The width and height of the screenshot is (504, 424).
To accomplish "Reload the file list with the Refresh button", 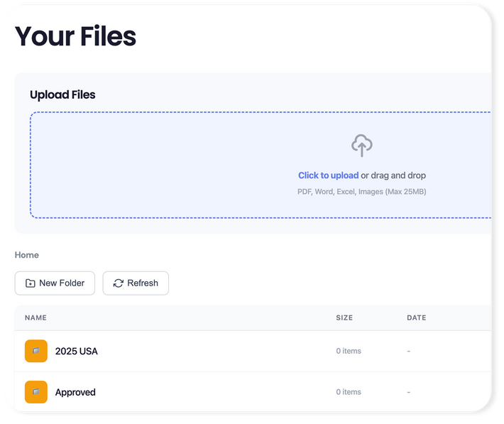I will coord(136,283).
